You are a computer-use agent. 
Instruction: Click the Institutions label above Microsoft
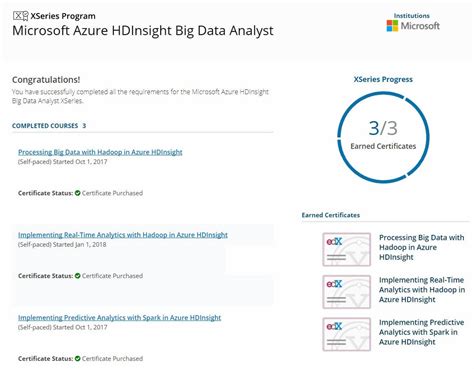point(412,16)
